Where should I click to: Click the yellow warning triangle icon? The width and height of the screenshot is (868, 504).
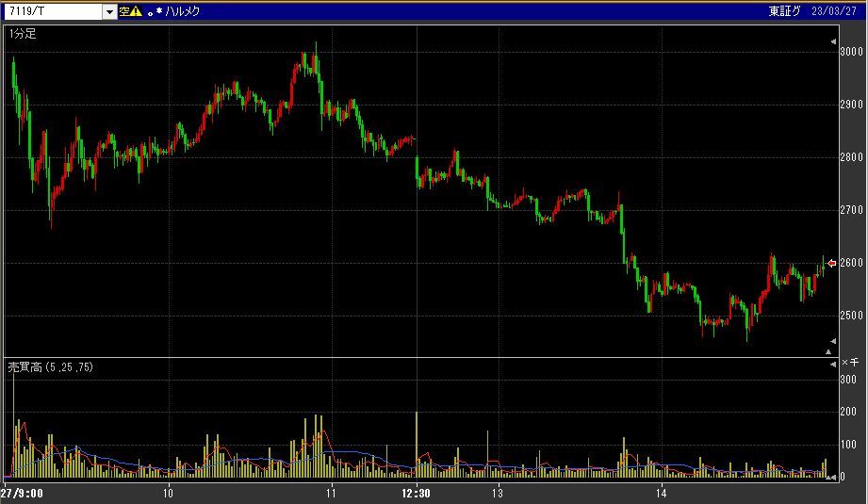pos(136,11)
